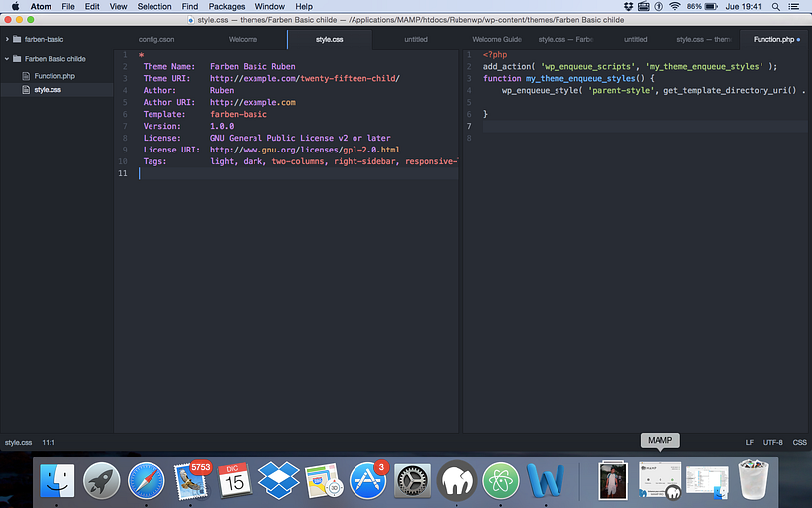Select the active style.css tab
Image resolution: width=812 pixels, height=508 pixels.
(x=330, y=39)
